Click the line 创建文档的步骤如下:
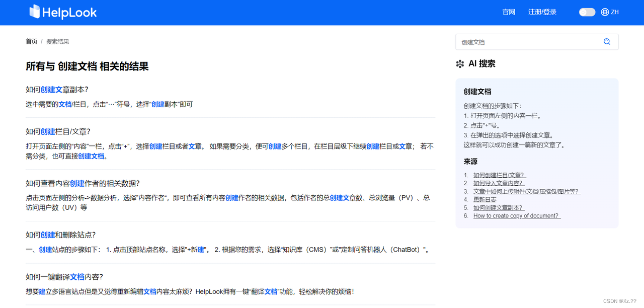This screenshot has width=644, height=308. [x=493, y=106]
